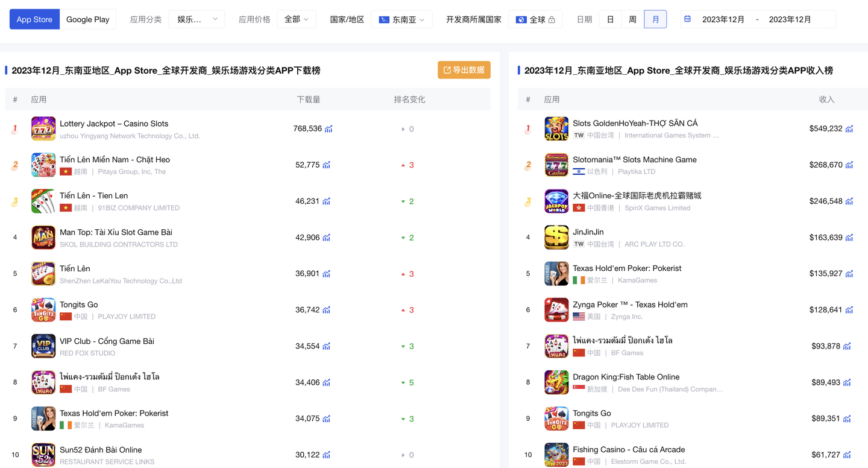Open JinJinJin app entry

pyautogui.click(x=588, y=232)
